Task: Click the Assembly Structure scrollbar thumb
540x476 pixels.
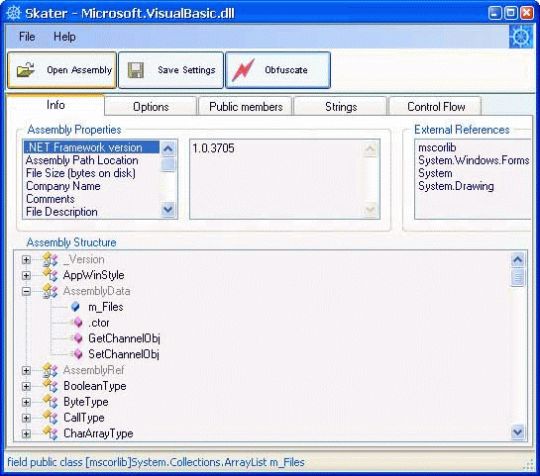Action: 518,278
